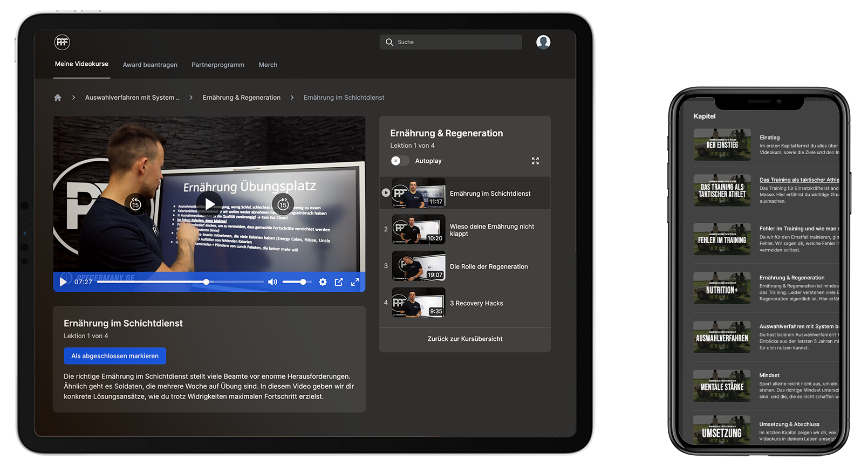Screen dimensions: 868x473
Task: Go to home via breadcrumb house icon
Action: click(58, 98)
